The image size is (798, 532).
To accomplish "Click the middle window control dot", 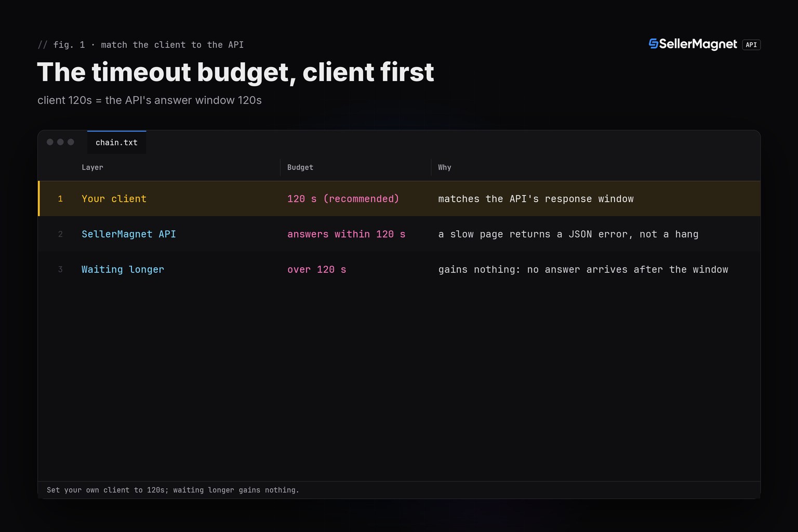I will pos(60,142).
